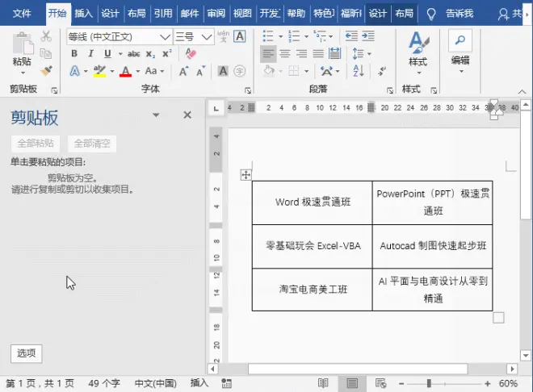Collapse the ribbon with arrow
Viewport: 533px width, 392px height.
click(x=523, y=91)
